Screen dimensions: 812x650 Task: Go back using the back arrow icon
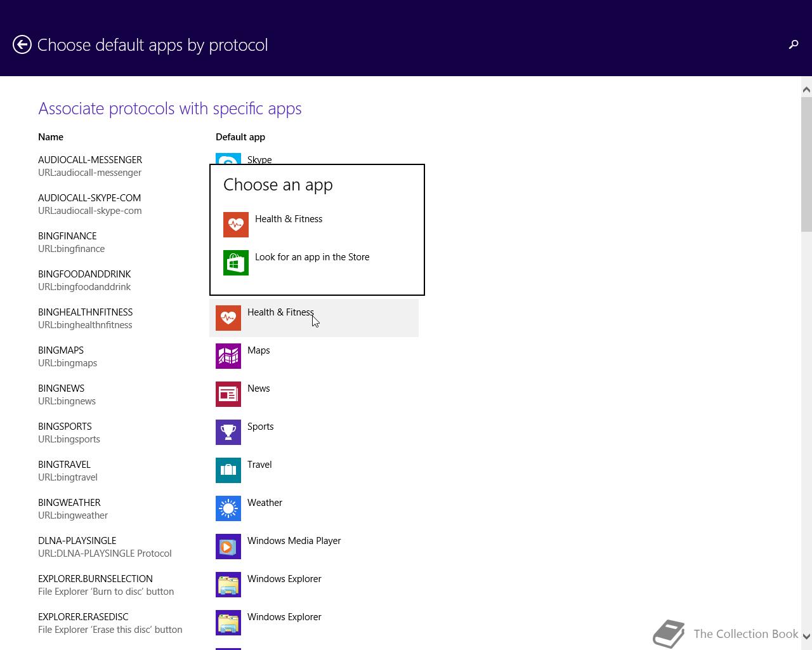pos(22,44)
